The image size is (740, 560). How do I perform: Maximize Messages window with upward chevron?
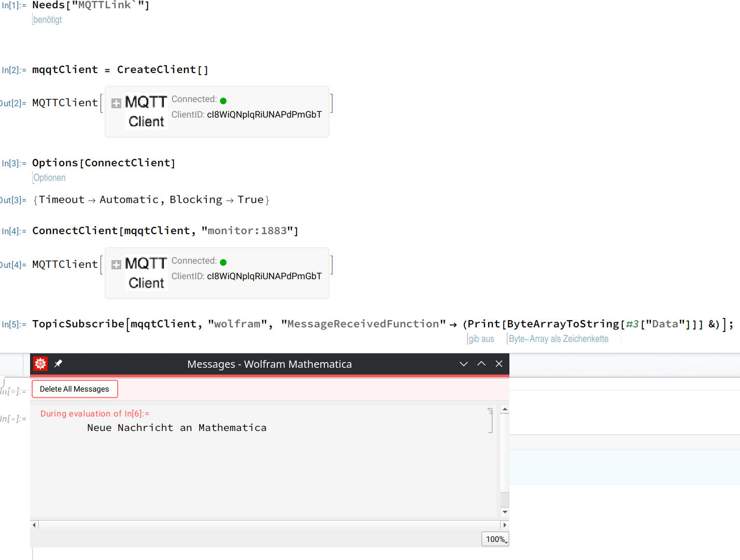[481, 364]
